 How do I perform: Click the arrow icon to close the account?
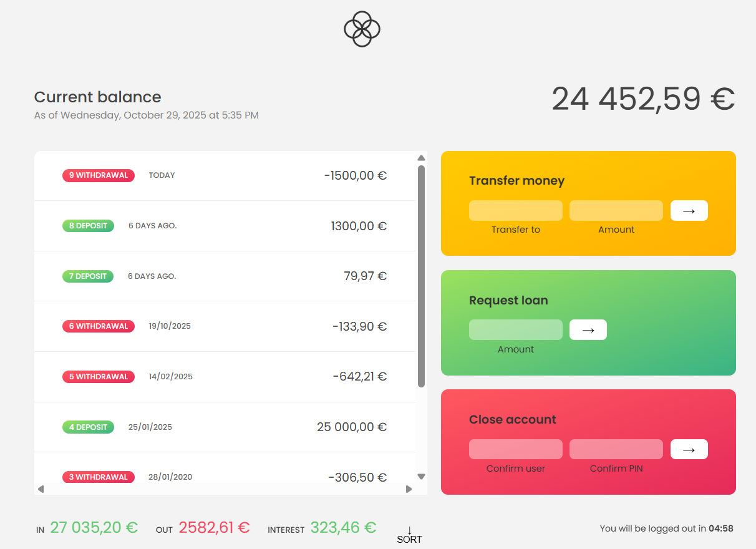[x=689, y=449]
